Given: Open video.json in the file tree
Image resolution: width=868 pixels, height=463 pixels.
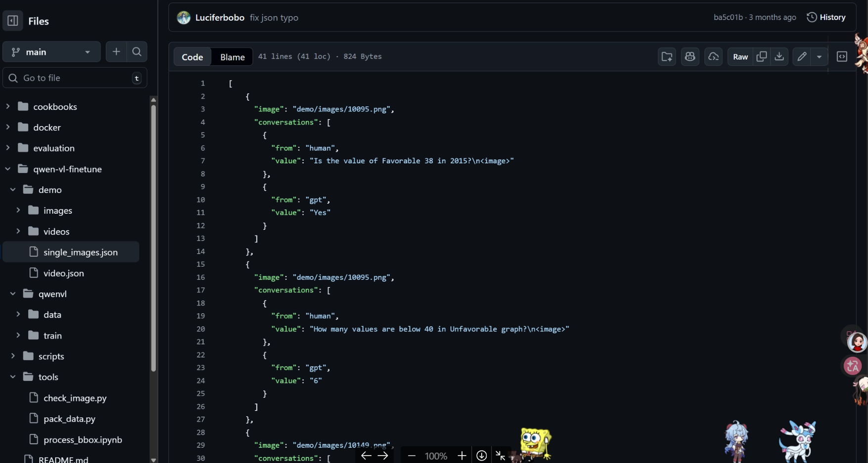Looking at the screenshot, I should tap(63, 273).
